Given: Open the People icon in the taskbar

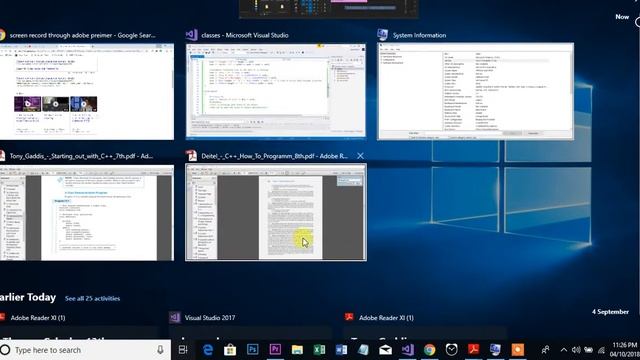Looking at the screenshot, I should click(x=545, y=350).
